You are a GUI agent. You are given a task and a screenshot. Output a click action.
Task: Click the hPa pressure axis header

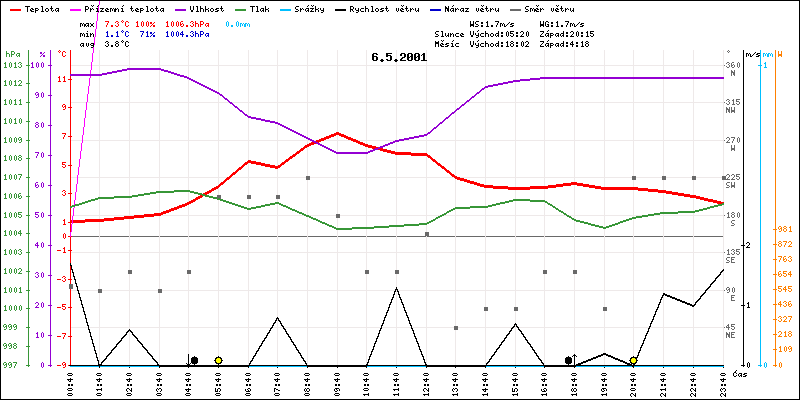(12, 53)
